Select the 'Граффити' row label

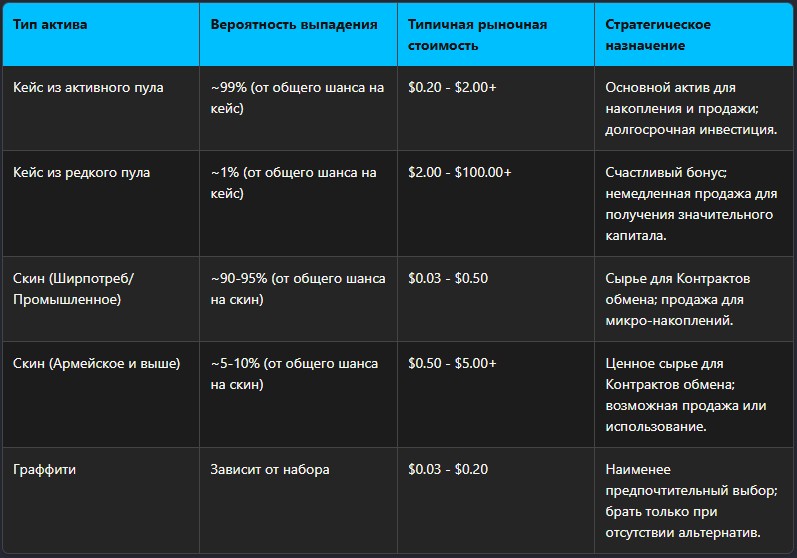pos(101,500)
